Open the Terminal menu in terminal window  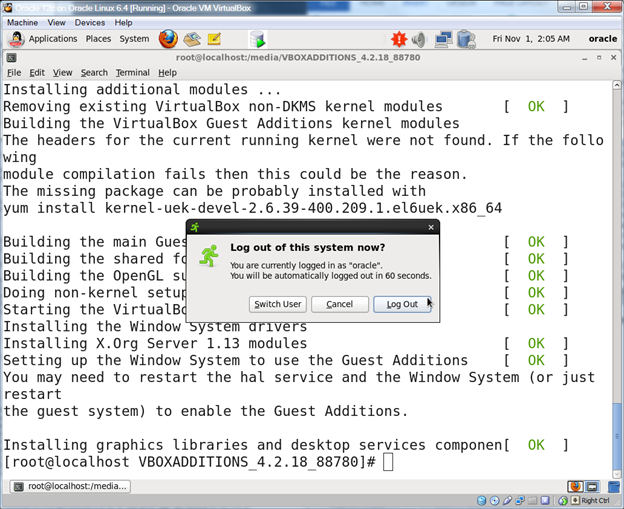coord(132,72)
